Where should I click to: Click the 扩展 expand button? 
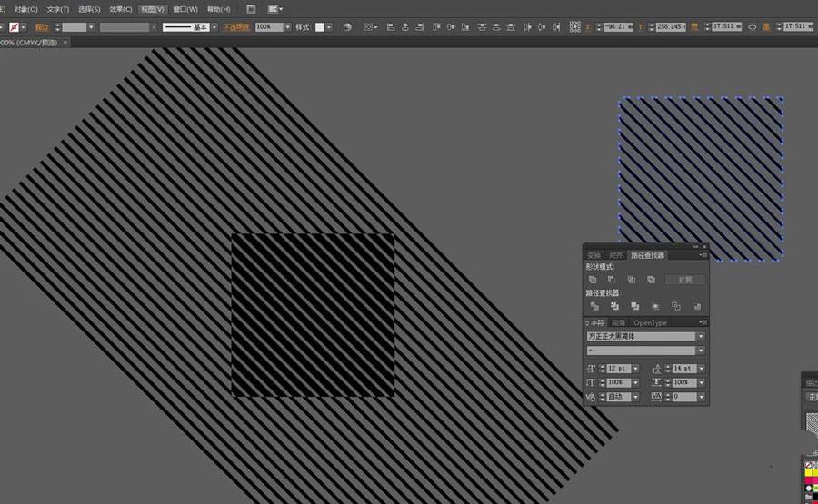tap(684, 280)
